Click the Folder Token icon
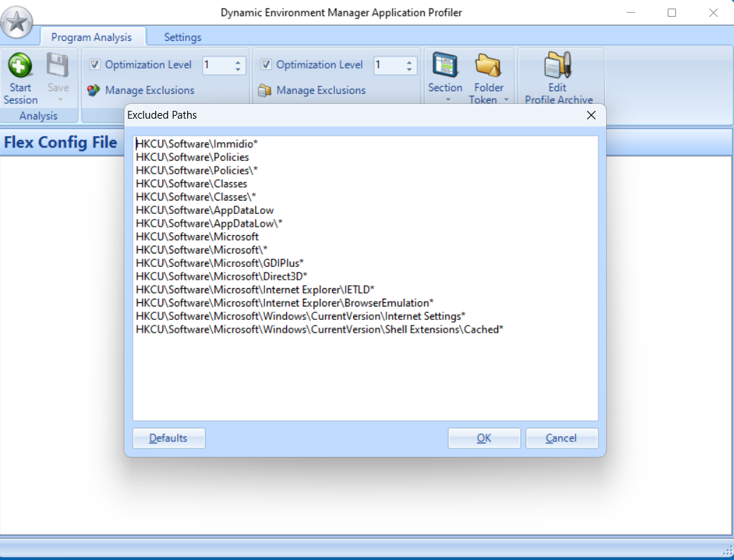This screenshot has width=734, height=560. coord(488,66)
